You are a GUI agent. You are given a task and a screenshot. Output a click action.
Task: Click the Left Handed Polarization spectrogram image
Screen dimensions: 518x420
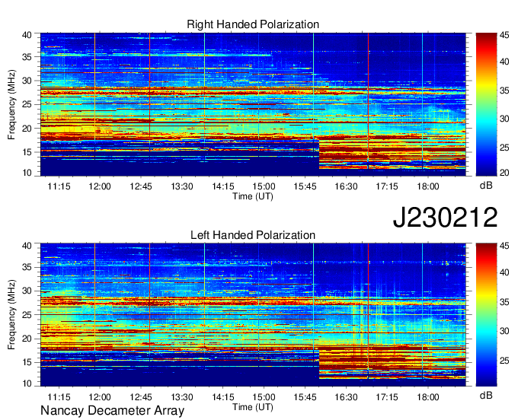[x=253, y=315]
